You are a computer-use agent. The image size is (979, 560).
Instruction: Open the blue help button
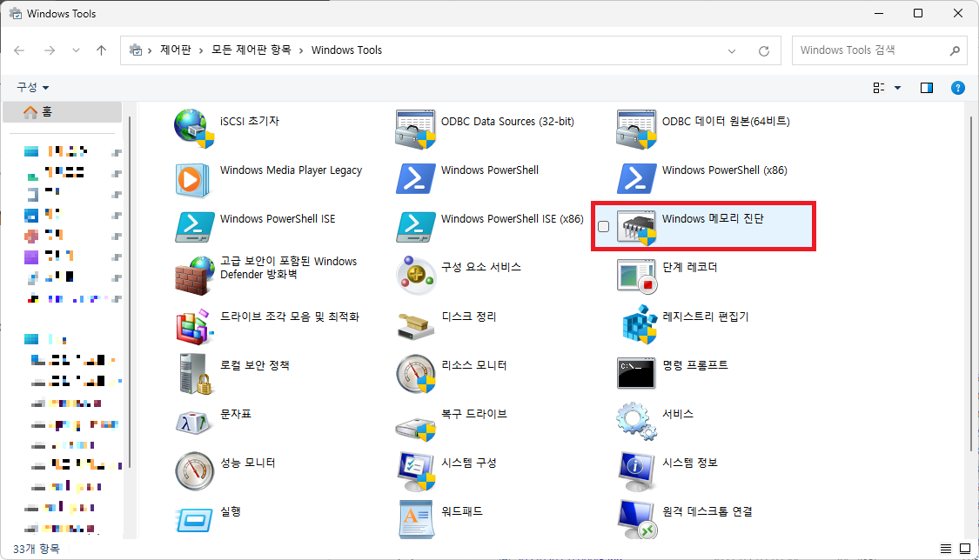[x=958, y=88]
